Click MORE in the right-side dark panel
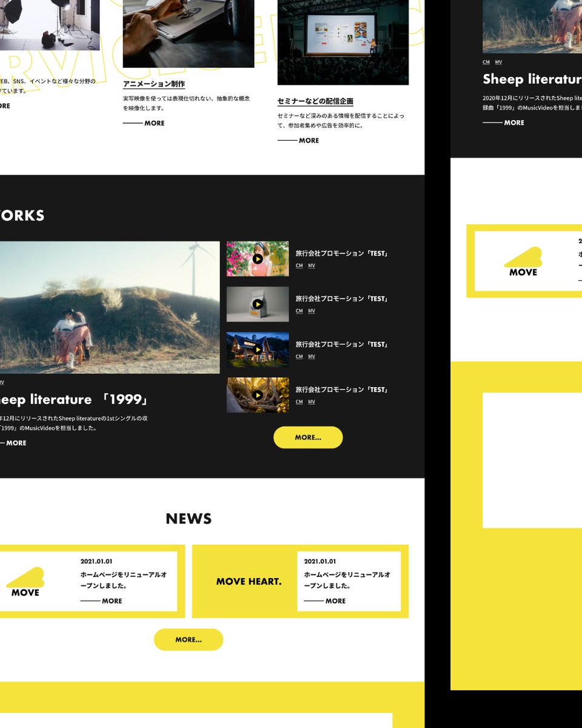 point(504,123)
